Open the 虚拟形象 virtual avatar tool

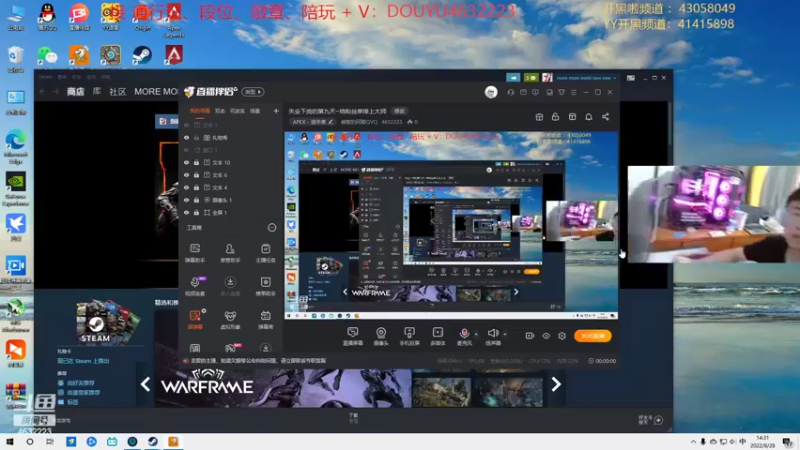click(x=230, y=320)
